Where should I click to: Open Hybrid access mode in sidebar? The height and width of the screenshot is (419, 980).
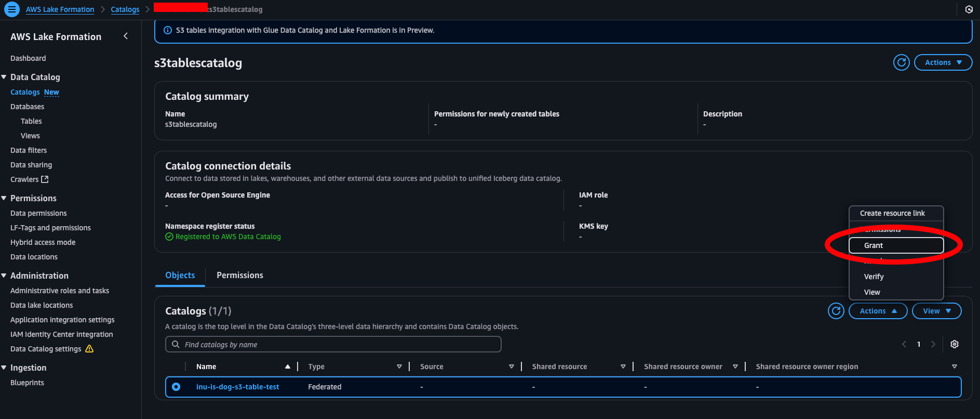pyautogui.click(x=43, y=242)
